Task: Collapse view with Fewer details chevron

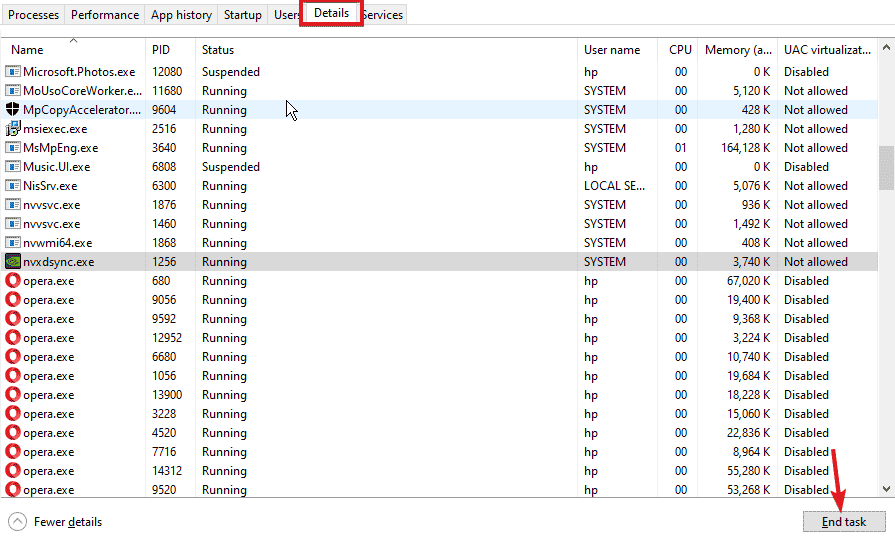Action: 18,521
